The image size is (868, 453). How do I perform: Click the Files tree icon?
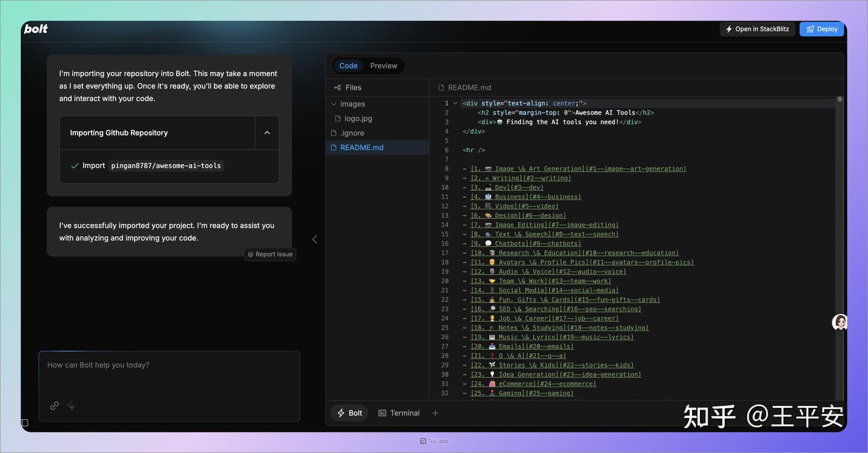coord(338,87)
